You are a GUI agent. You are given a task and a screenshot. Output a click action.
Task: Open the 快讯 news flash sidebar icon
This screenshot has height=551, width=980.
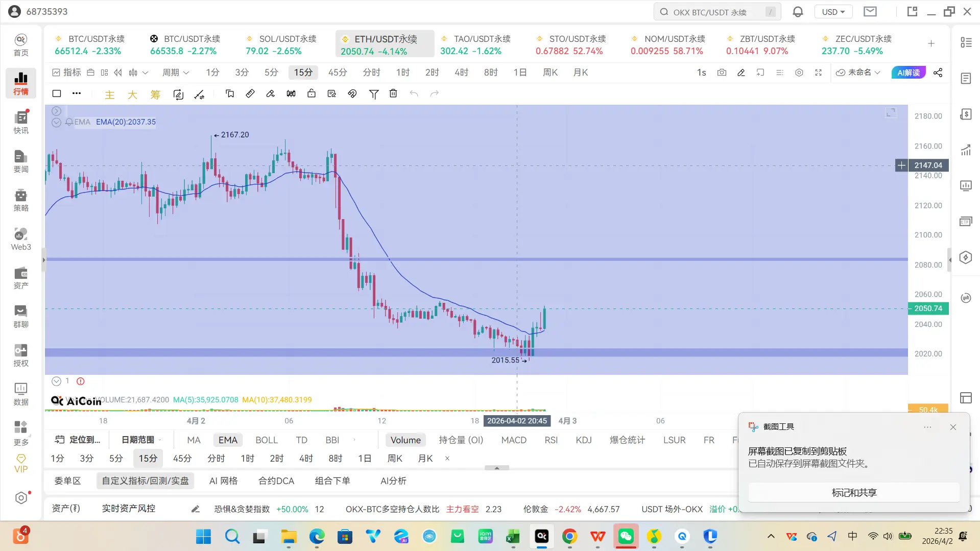(21, 123)
